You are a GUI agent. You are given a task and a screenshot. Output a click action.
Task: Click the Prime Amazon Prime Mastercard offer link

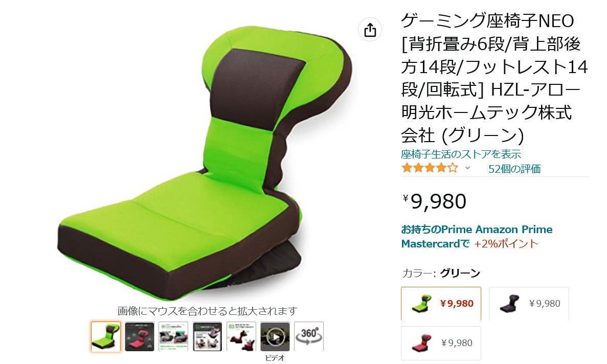coord(477,236)
